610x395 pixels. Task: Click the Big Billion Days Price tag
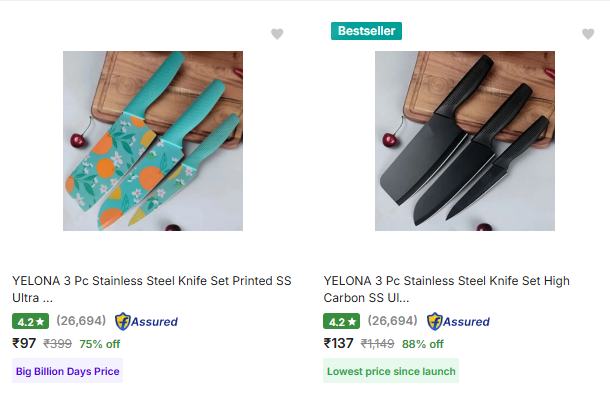tap(67, 371)
